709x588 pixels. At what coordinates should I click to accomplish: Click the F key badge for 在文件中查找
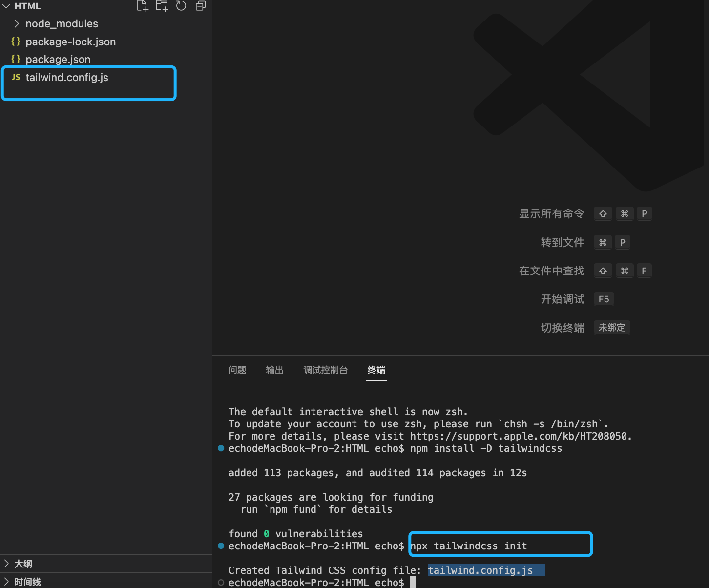tap(644, 271)
